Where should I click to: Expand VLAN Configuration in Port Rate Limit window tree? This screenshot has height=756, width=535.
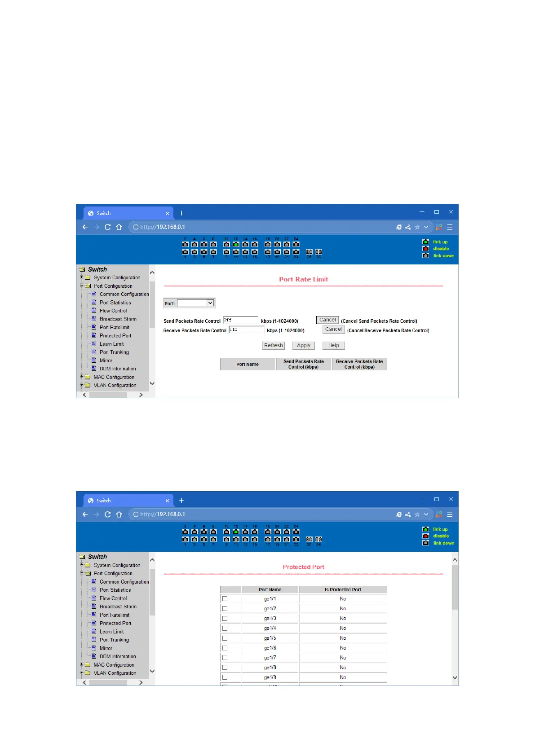[x=82, y=385]
